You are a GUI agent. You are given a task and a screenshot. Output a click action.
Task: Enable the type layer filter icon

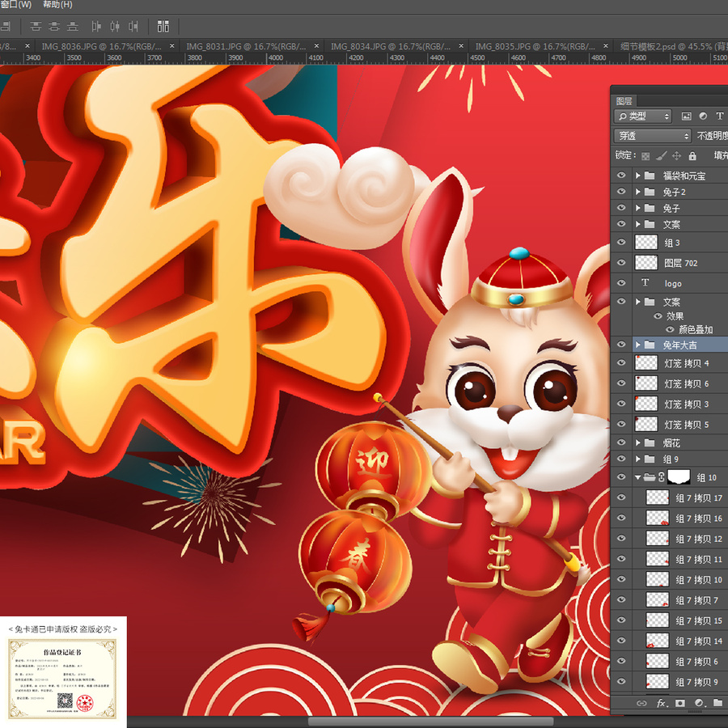(720, 116)
